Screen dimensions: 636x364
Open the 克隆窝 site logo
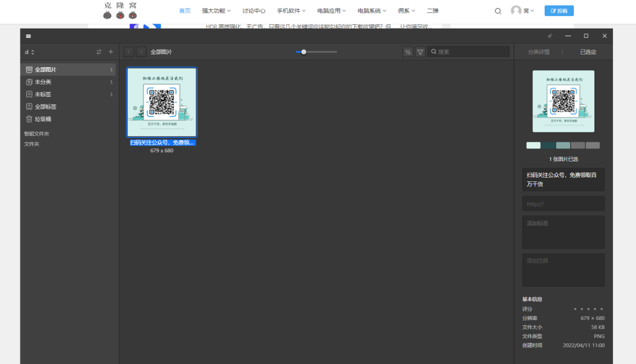click(120, 11)
